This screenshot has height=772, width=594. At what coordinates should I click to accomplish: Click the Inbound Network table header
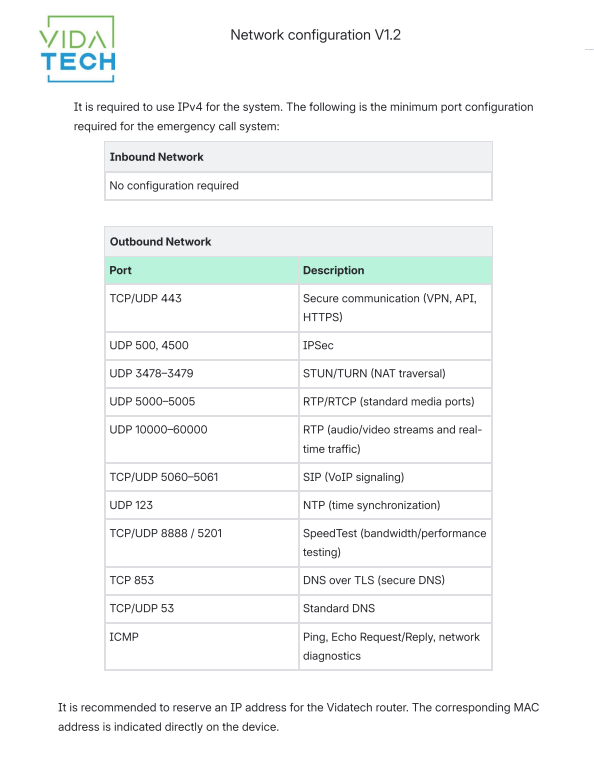point(298,157)
